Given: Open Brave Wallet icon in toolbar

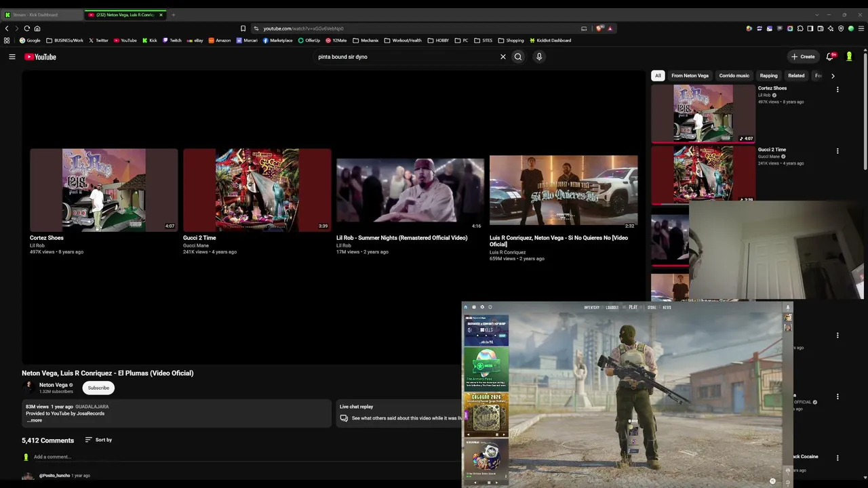Looking at the screenshot, I should (x=821, y=28).
